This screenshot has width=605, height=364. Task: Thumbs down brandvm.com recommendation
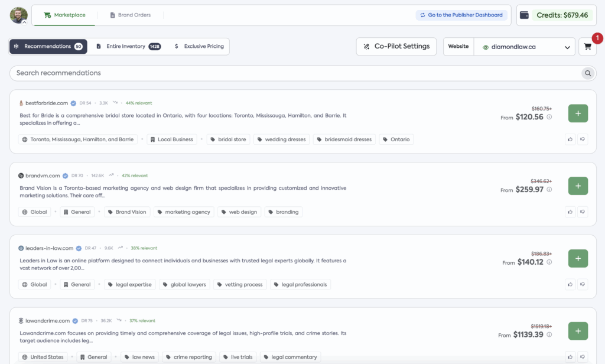tap(583, 212)
